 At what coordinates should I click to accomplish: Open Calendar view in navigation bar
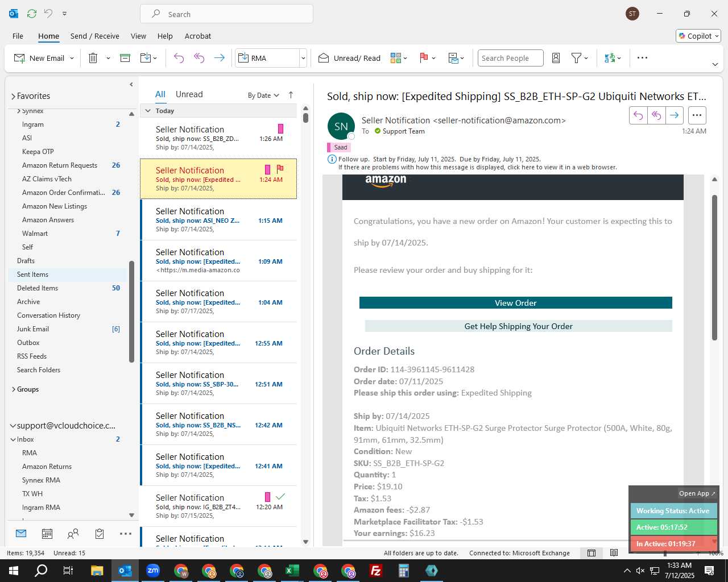click(47, 534)
